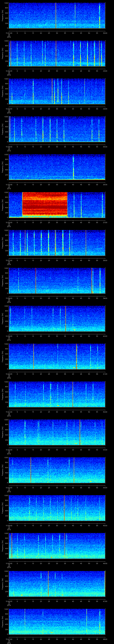Select the '41:00' end time label
114x644 pixels.
(x=105, y=374)
